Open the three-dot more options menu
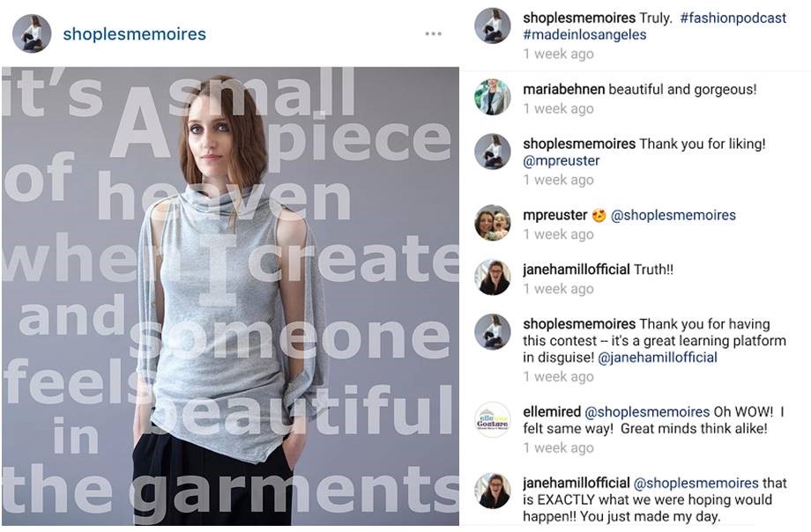 tap(433, 33)
